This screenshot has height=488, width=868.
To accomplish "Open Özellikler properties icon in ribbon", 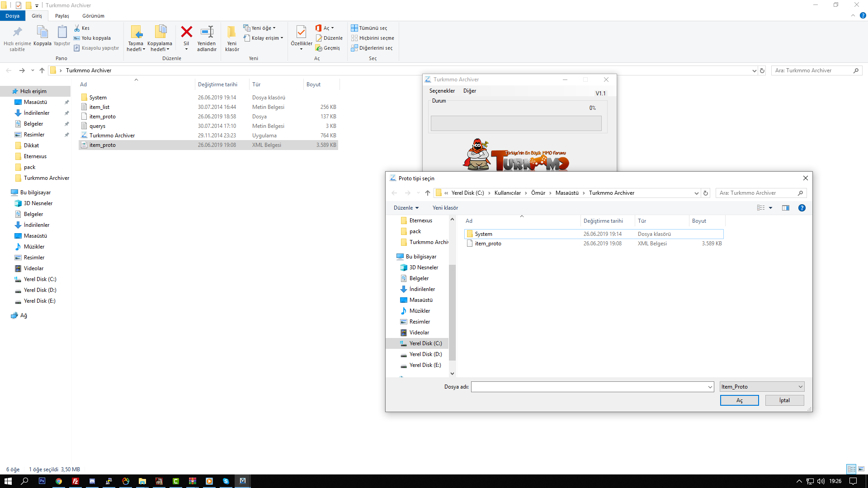I will (x=301, y=32).
